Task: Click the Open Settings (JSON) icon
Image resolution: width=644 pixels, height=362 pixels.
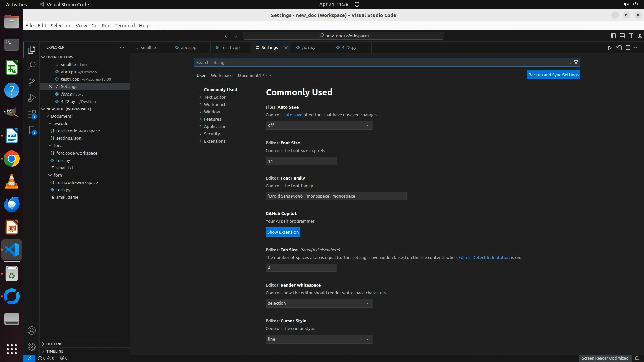Action: [619, 48]
